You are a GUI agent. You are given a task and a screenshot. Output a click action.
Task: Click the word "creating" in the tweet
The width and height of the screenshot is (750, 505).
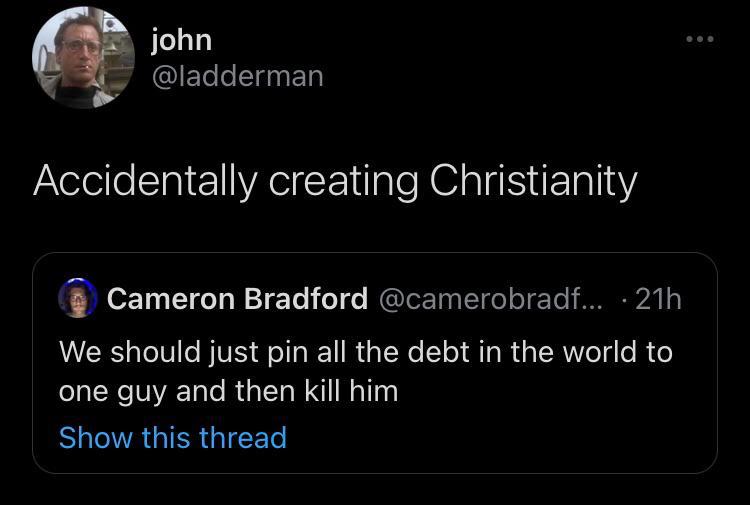click(326, 180)
